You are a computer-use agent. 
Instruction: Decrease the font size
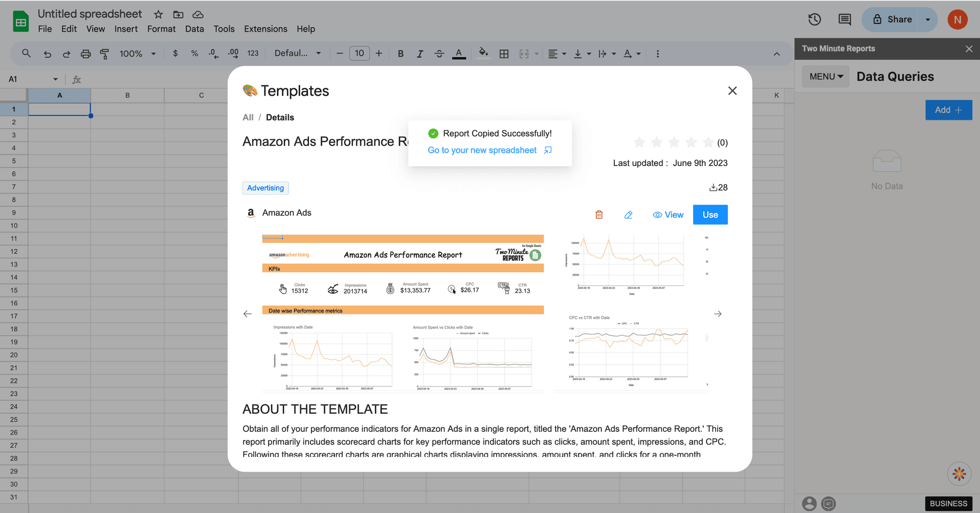pyautogui.click(x=340, y=53)
